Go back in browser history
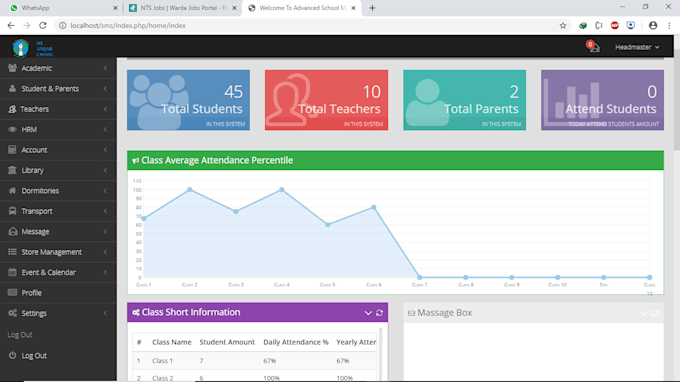 (x=11, y=26)
